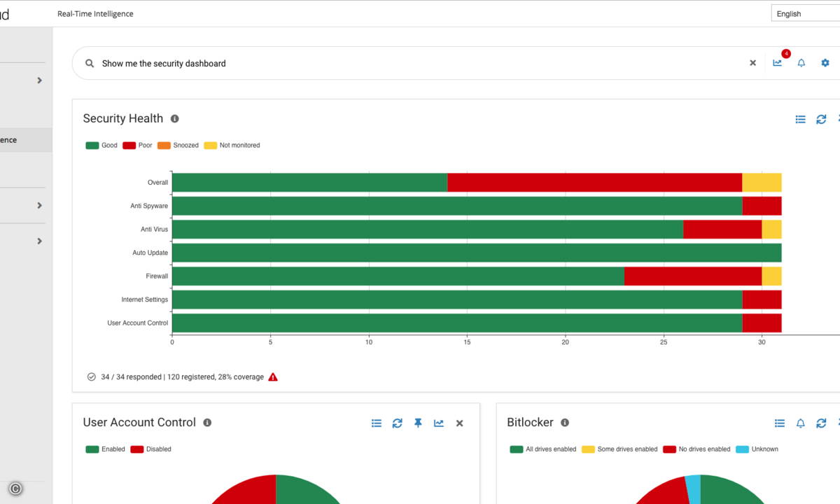Viewport: 840px width, 504px height.
Task: Toggle the Enabled legend entry
Action: pyautogui.click(x=105, y=449)
